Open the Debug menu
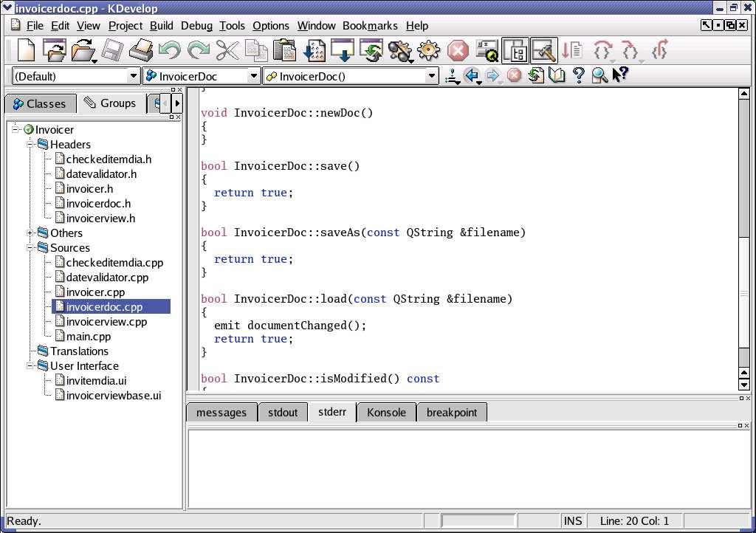This screenshot has height=533, width=756. click(x=196, y=26)
